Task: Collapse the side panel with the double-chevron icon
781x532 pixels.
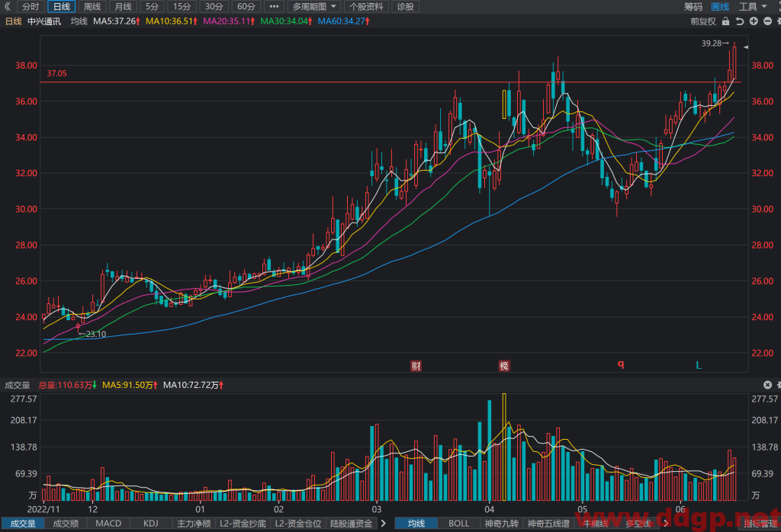Action: pyautogui.click(x=7, y=6)
